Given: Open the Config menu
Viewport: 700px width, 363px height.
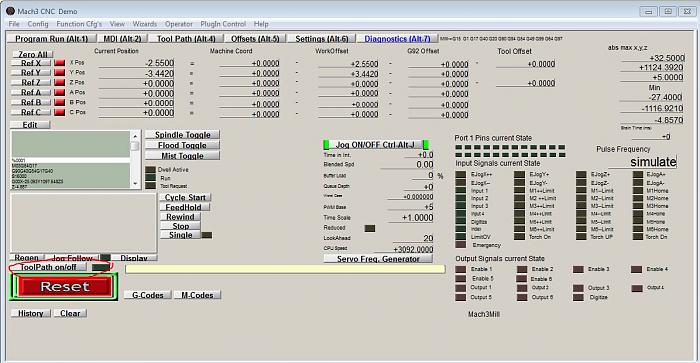Looking at the screenshot, I should pyautogui.click(x=38, y=24).
